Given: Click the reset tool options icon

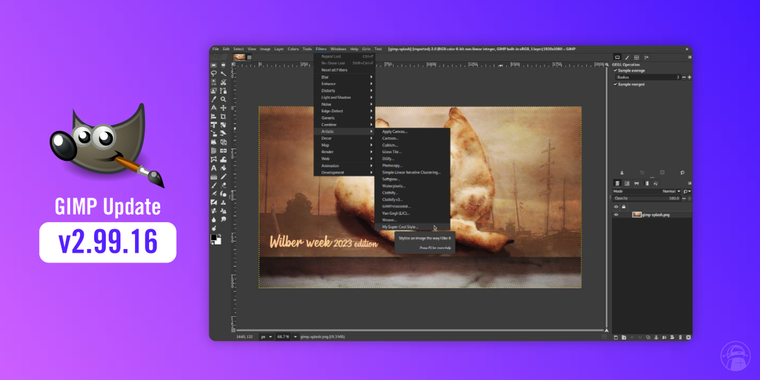Looking at the screenshot, I should (x=682, y=173).
